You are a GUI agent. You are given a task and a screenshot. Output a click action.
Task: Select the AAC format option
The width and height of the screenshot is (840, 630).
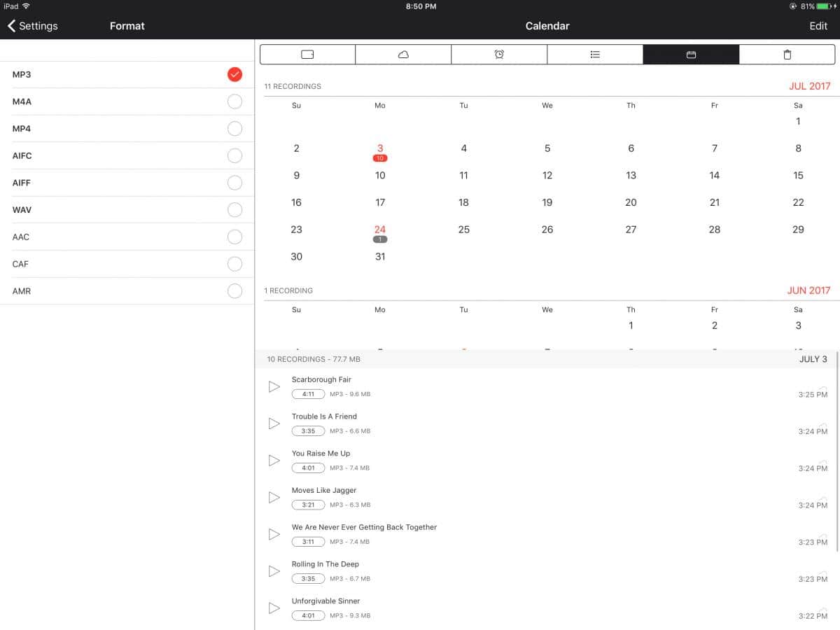(234, 237)
